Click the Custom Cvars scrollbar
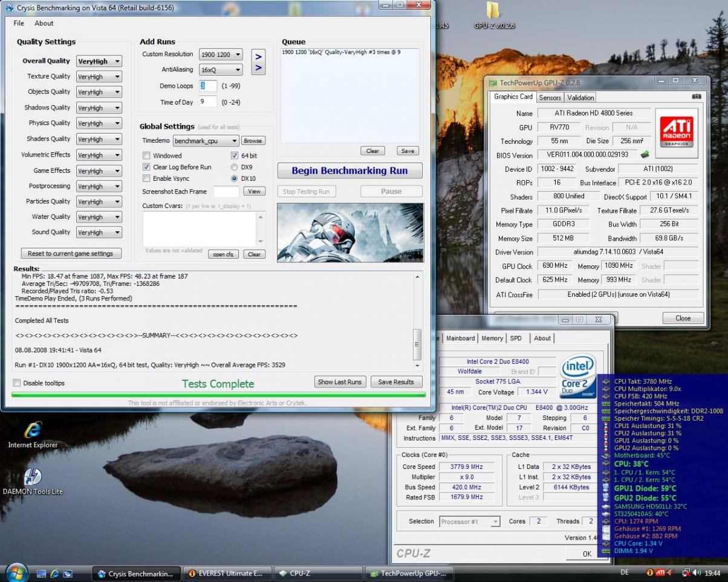The image size is (728, 582). tap(261, 228)
